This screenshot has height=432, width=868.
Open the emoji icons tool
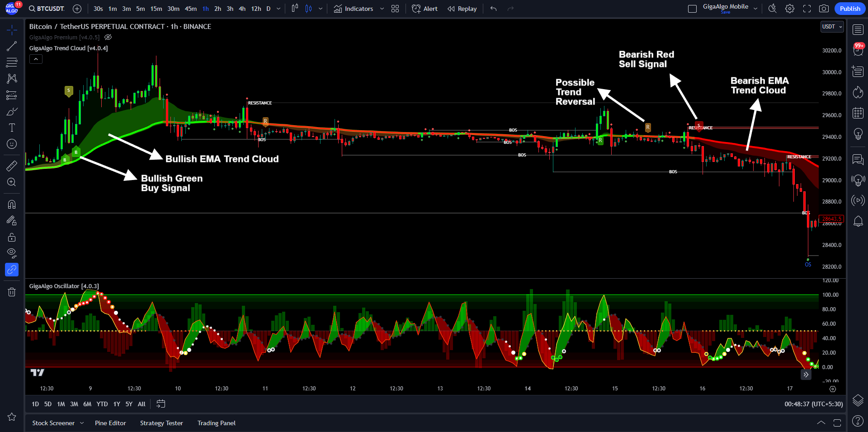(x=12, y=144)
